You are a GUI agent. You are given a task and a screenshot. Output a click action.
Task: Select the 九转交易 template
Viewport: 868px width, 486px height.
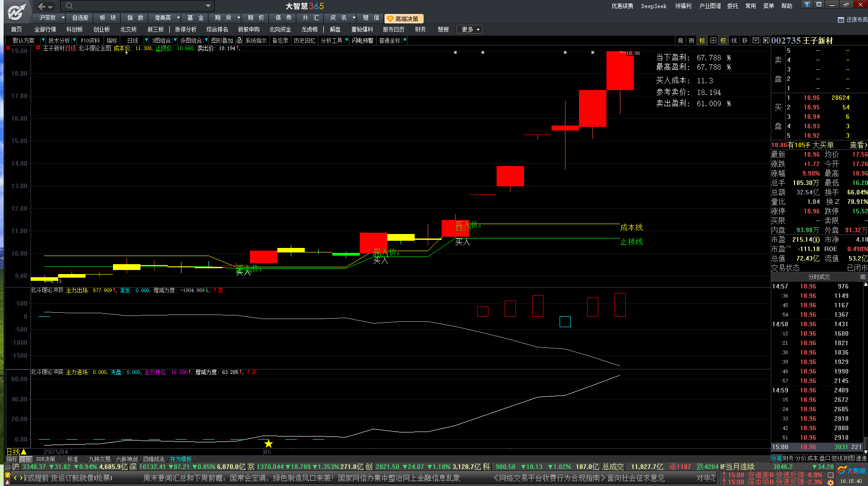[99, 459]
